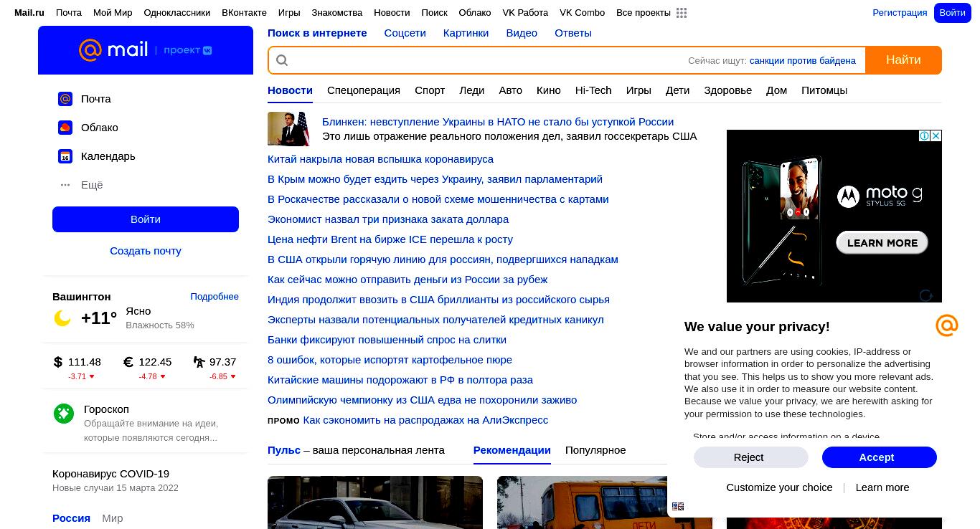Accept cookies in privacy popup
This screenshot has width=980, height=529.
tap(880, 457)
